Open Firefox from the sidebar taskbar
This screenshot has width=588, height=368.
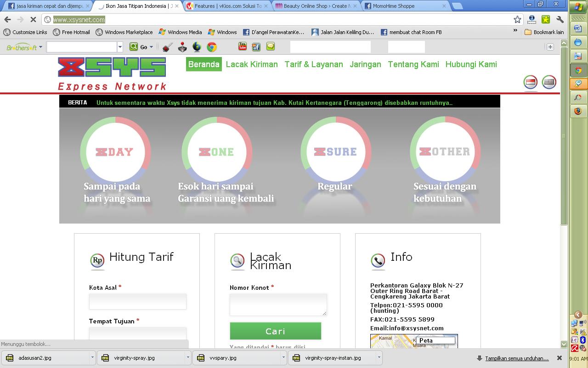pos(578,111)
